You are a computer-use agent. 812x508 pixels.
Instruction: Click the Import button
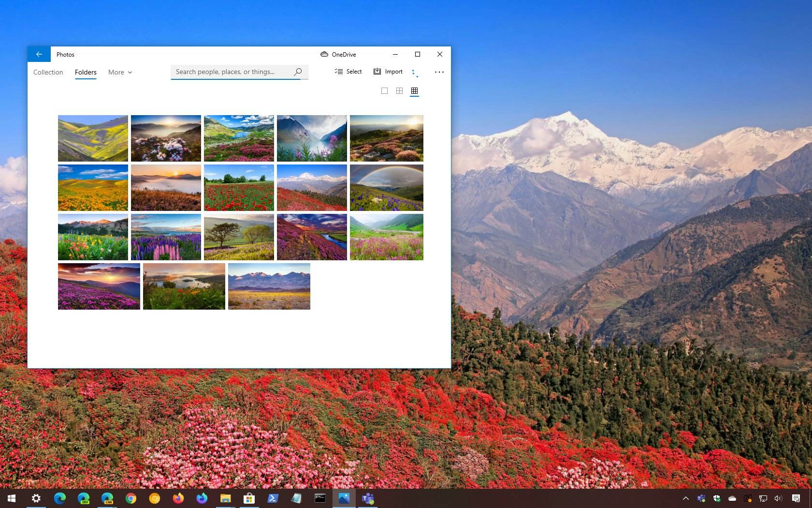click(x=388, y=72)
